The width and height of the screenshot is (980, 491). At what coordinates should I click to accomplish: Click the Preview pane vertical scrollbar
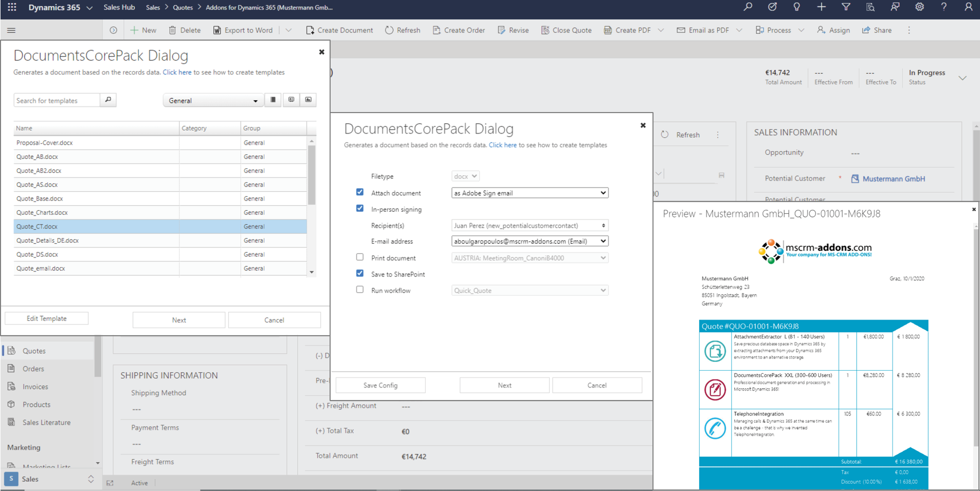(976, 337)
